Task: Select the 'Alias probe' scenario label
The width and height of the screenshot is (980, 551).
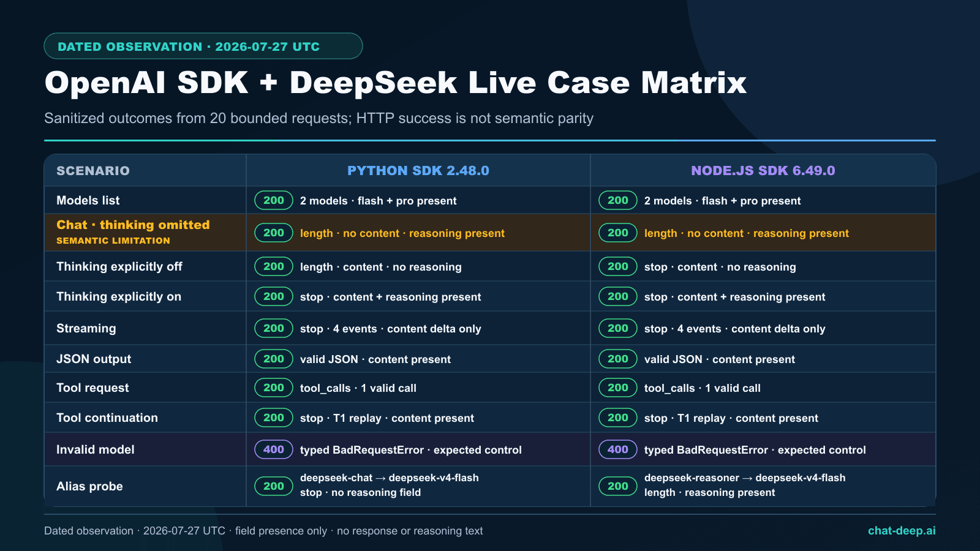Action: click(89, 487)
